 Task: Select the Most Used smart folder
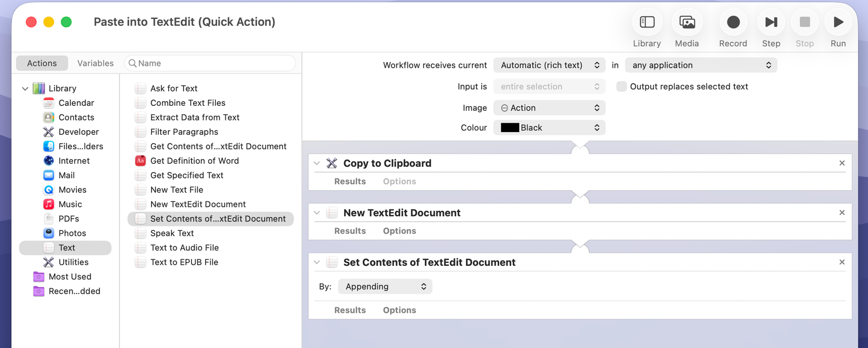(x=62, y=276)
